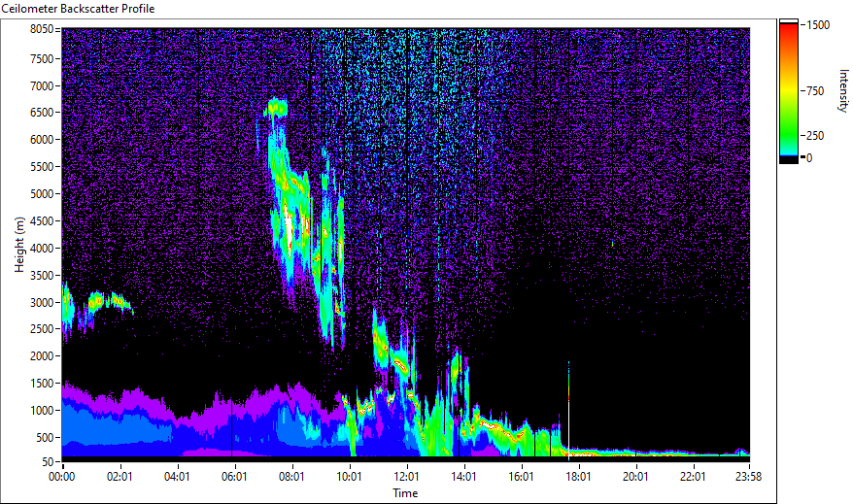Click the 12:01 time axis label
Screen dimensions: 853x504
[x=406, y=477]
